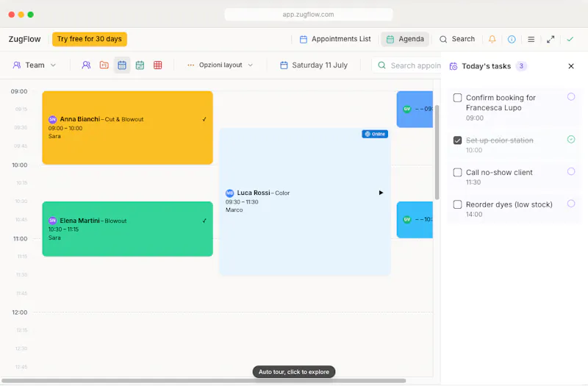This screenshot has height=386, width=588.
Task: Click the 11:30 time under Call no-show client
Action: coord(473,182)
